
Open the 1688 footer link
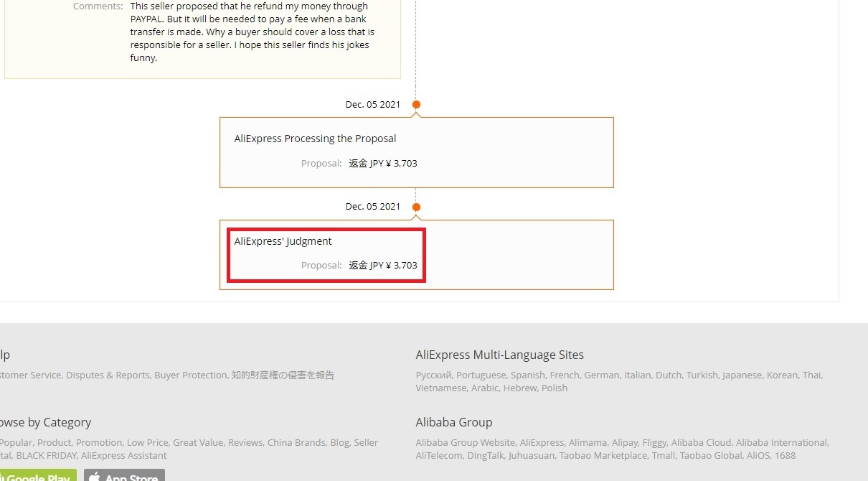click(x=785, y=455)
